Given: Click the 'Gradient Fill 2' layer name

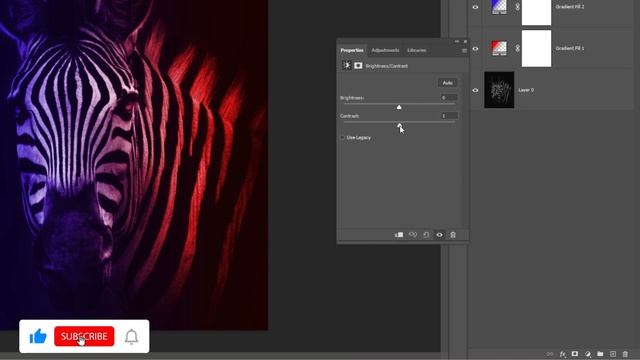Looking at the screenshot, I should coord(570,7).
